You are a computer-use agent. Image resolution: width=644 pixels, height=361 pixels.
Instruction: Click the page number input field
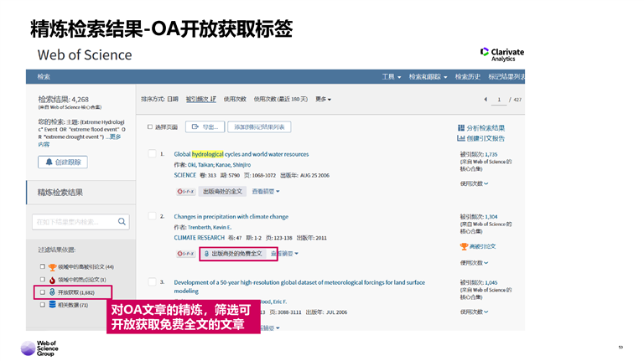(499, 100)
